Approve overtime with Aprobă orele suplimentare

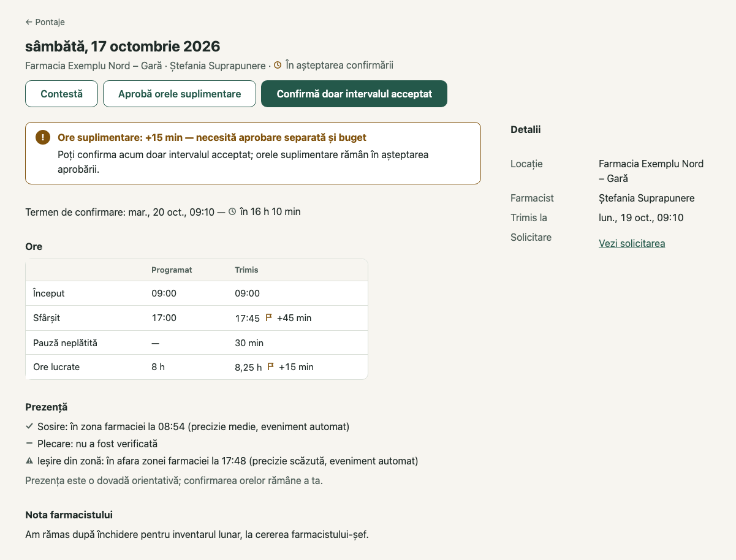180,94
